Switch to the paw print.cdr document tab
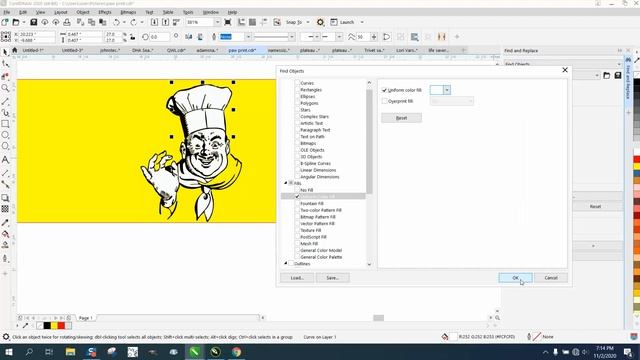Screen dimensions: 640x360 click(242, 50)
